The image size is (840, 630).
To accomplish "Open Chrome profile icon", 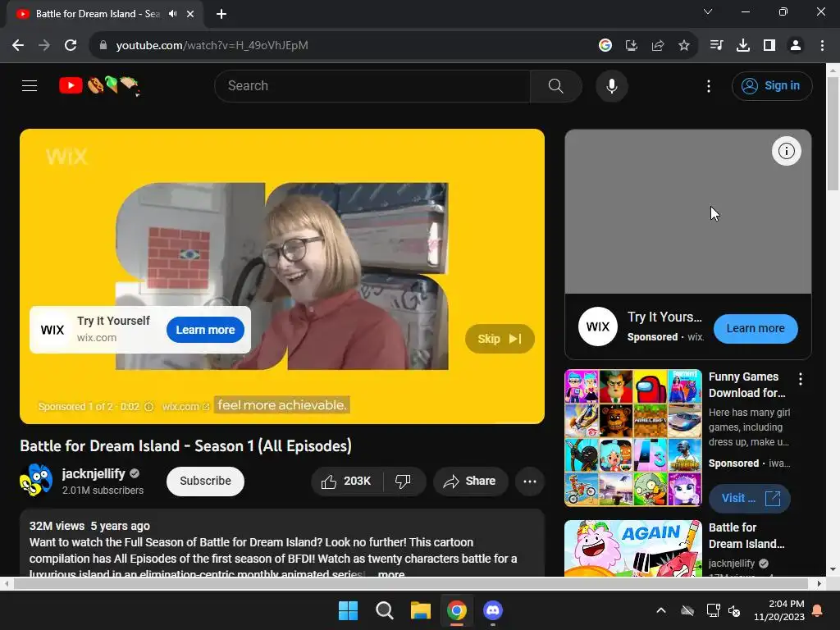I will 796,46.
